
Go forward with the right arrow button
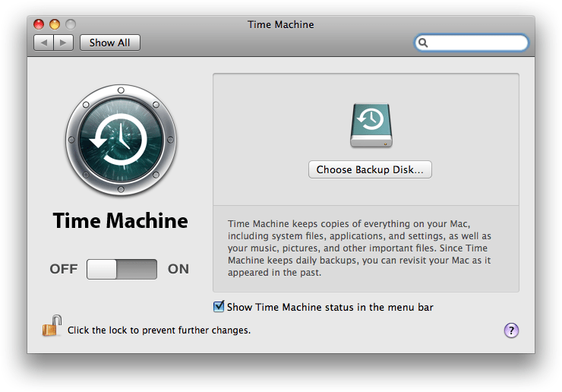[64, 43]
